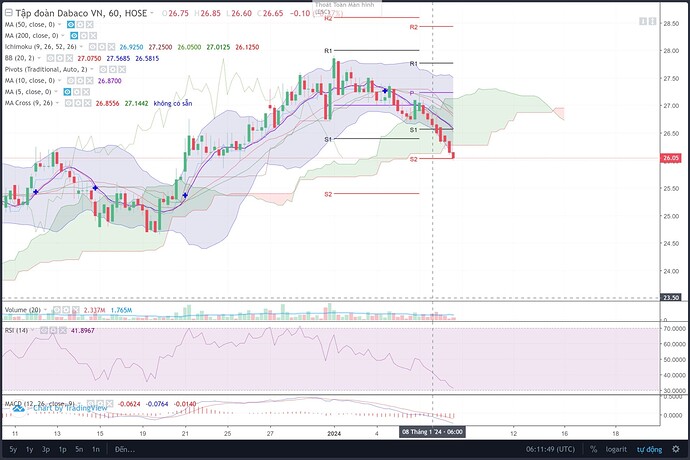Open Volume (20) indicator settings

coord(66,310)
